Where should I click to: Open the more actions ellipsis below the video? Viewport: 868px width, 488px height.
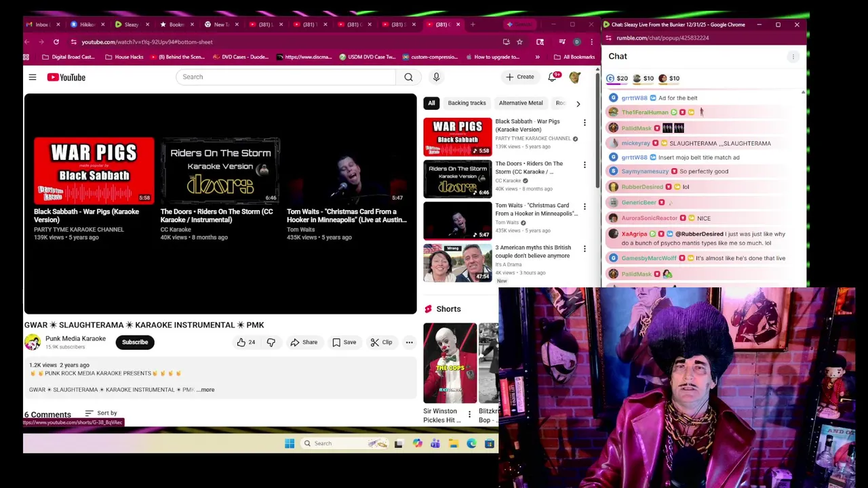(x=409, y=342)
